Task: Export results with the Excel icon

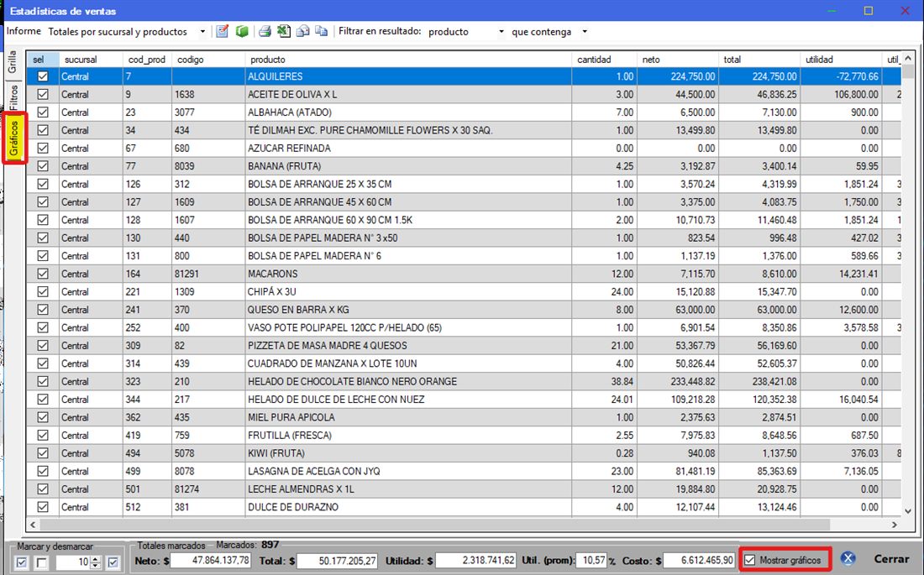Action: [x=284, y=31]
